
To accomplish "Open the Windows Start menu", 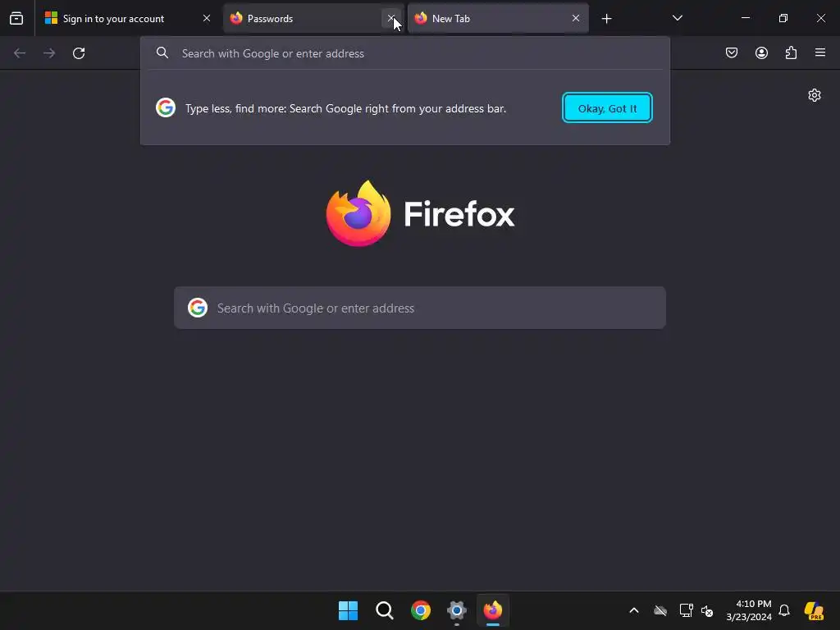I will tap(348, 610).
